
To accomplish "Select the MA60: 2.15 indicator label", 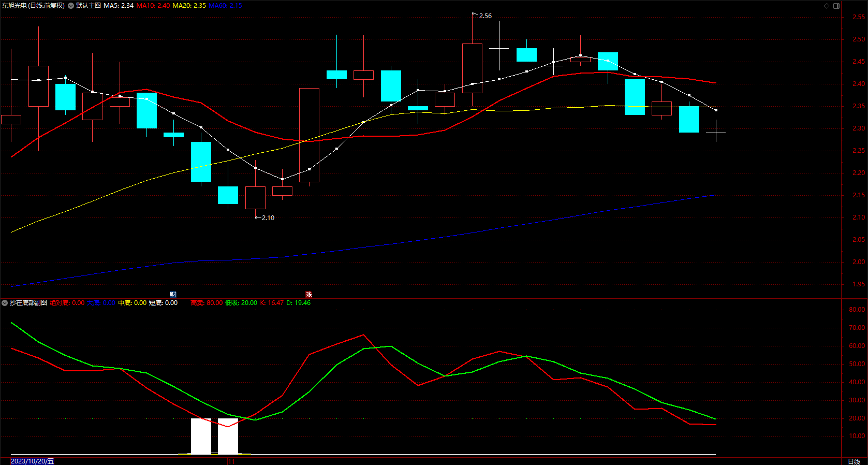I will tap(225, 6).
